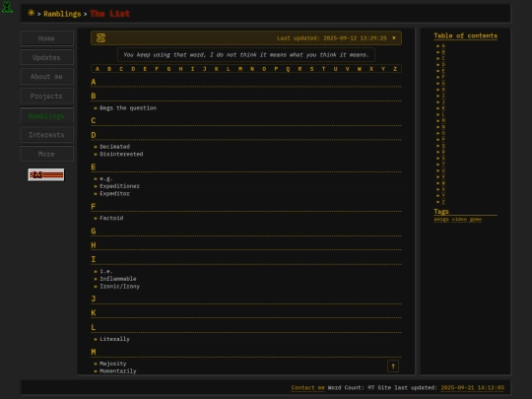Click 'Disinterested' entry
This screenshot has width=532, height=399.
121,154
